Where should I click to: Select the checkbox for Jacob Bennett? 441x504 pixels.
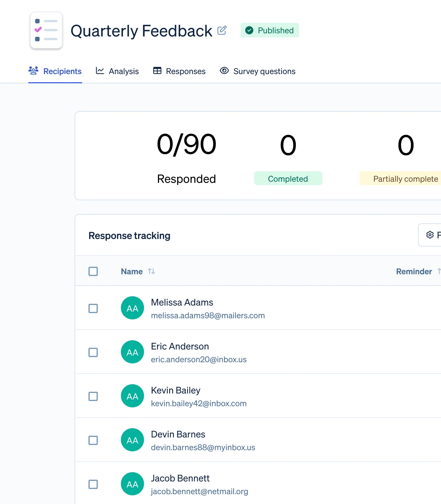pos(93,484)
